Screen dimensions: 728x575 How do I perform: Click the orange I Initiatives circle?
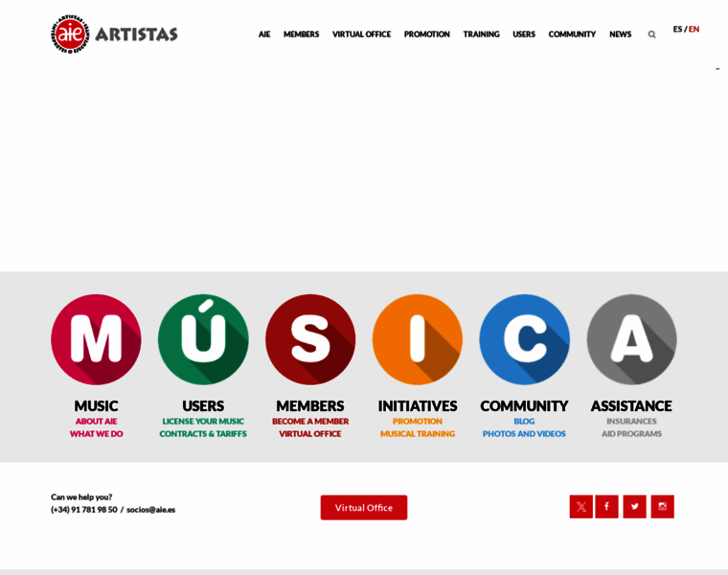(x=418, y=339)
